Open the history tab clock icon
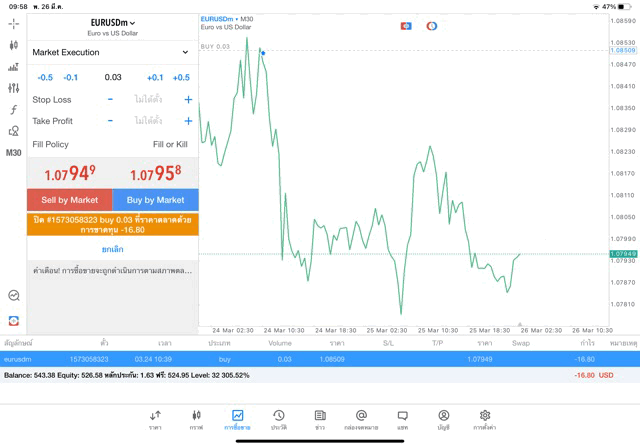 coord(279,420)
